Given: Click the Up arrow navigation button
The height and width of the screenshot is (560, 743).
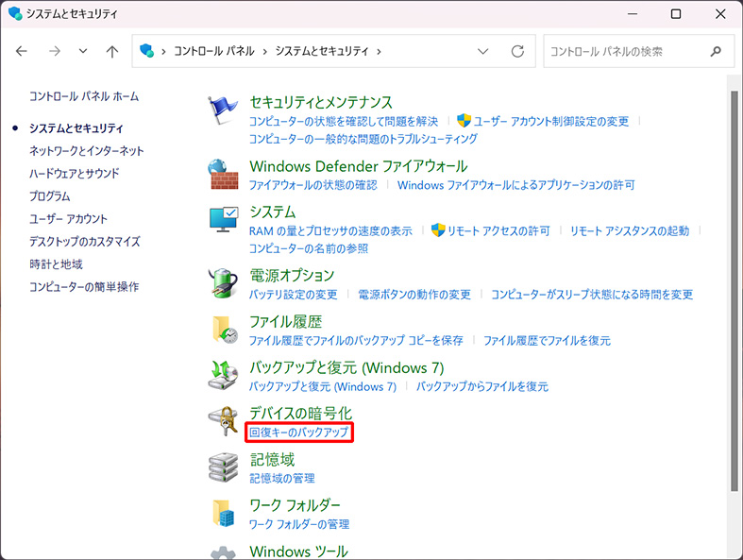Looking at the screenshot, I should pos(111,51).
